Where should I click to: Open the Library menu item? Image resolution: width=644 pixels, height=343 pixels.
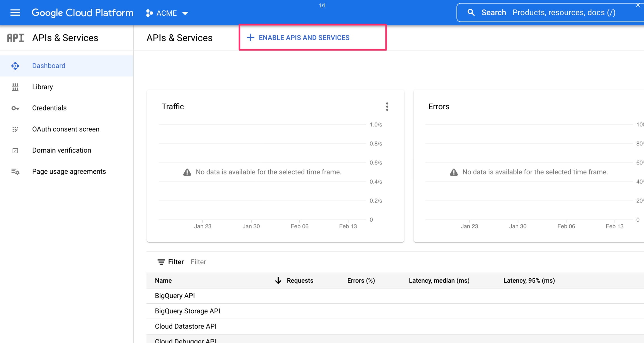point(42,87)
